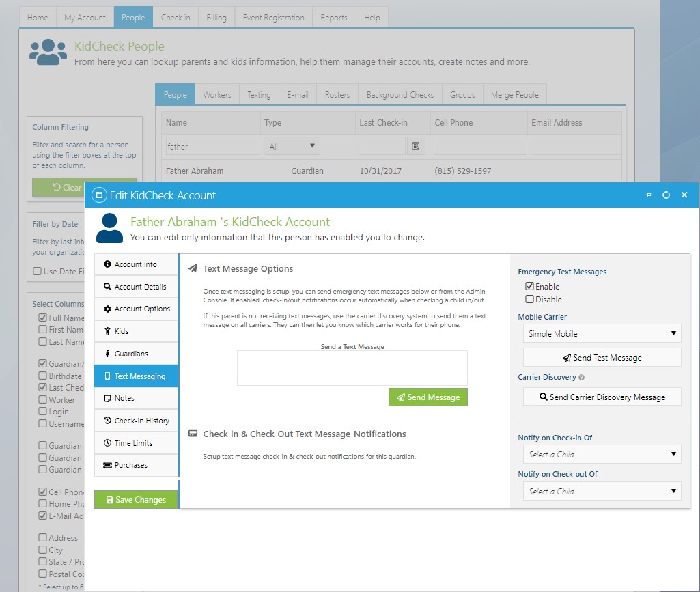700x592 pixels.
Task: Toggle Login column checkbox
Action: tap(43, 411)
